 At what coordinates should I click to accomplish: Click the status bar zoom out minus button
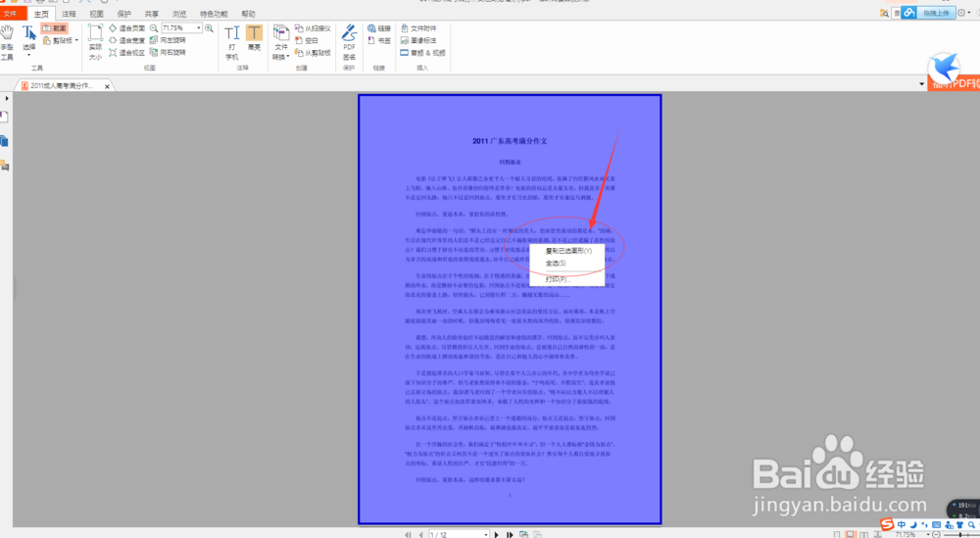pos(936,535)
